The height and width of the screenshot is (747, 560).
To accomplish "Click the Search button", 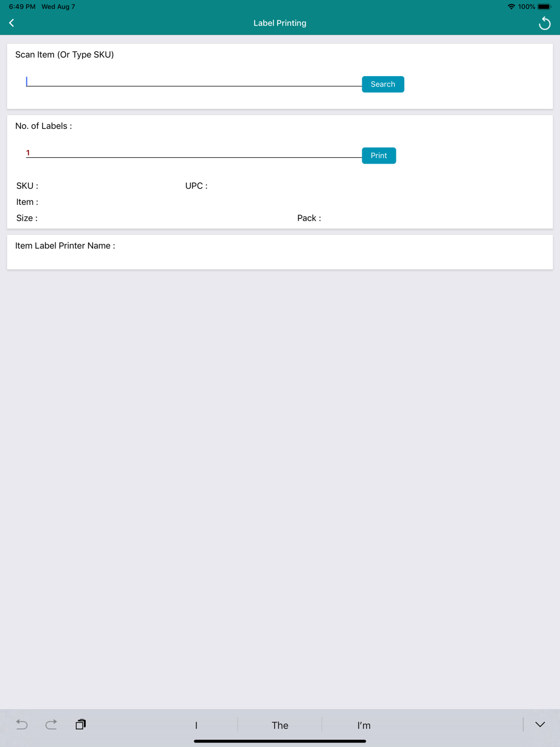I will click(383, 84).
